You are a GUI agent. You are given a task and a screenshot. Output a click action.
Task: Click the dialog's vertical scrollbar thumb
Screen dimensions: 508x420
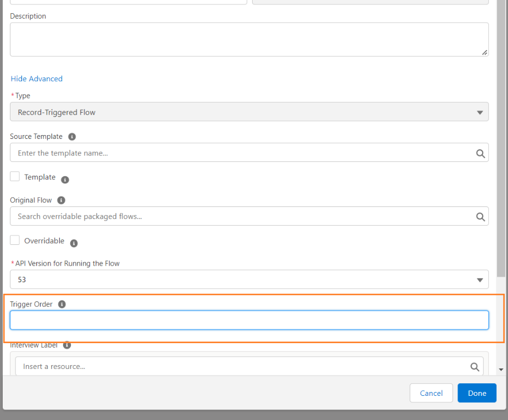(501, 138)
